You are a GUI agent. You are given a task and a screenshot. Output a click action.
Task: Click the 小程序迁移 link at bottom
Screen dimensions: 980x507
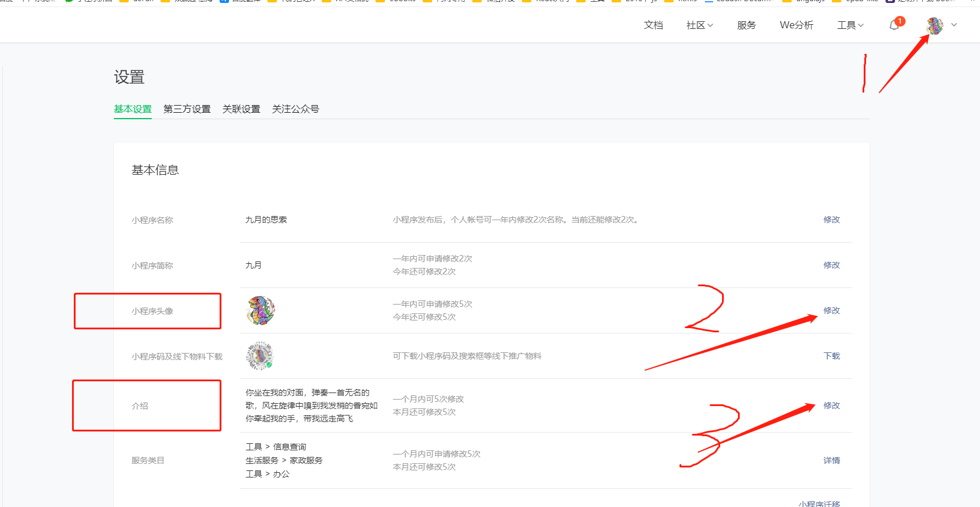819,503
